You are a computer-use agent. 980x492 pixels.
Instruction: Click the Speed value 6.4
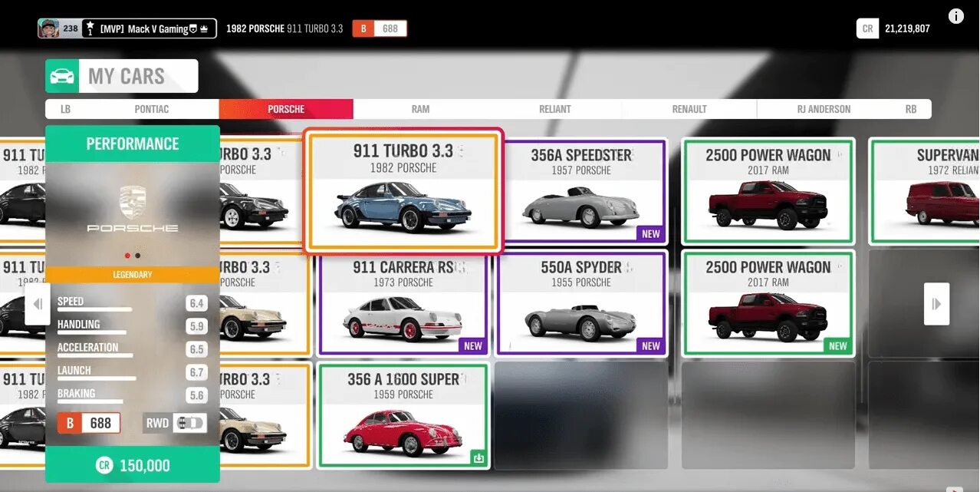click(x=196, y=303)
